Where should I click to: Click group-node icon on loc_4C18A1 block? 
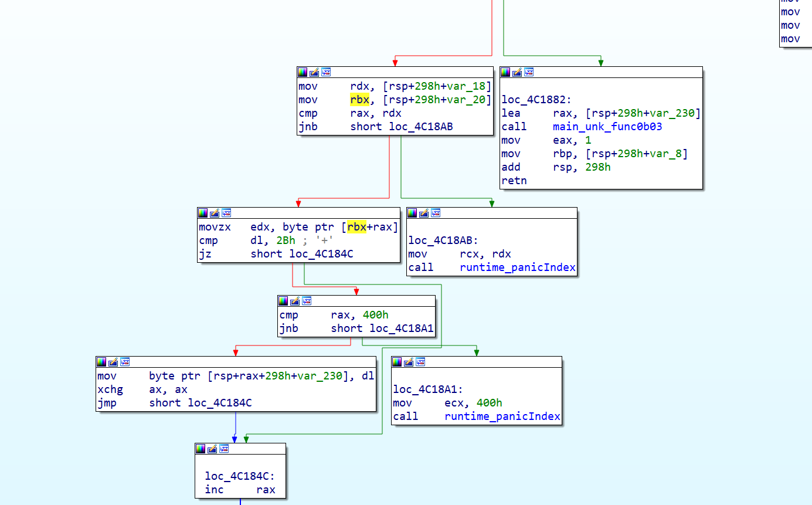[421, 361]
